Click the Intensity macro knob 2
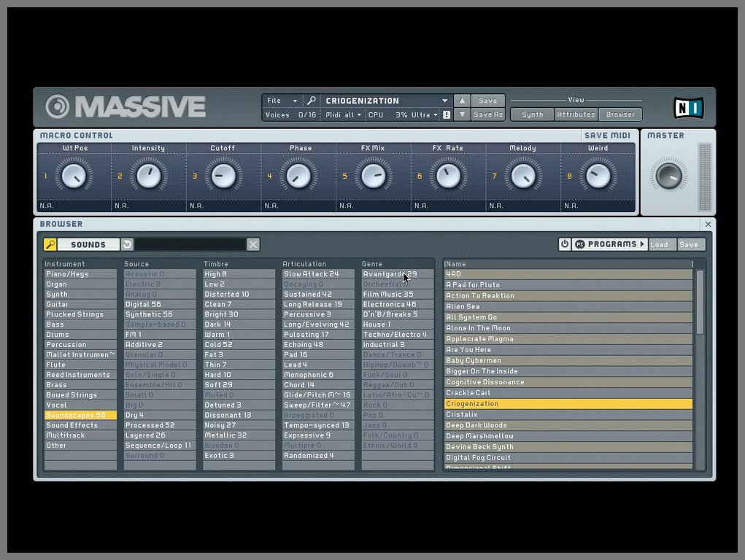 pos(149,176)
